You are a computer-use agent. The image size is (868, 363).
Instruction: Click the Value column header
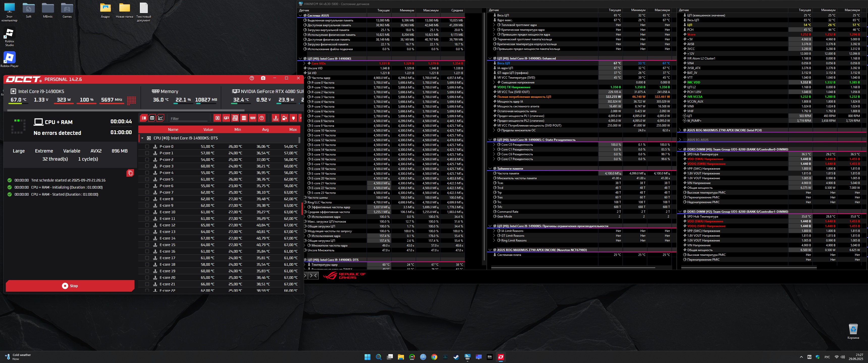pyautogui.click(x=208, y=130)
